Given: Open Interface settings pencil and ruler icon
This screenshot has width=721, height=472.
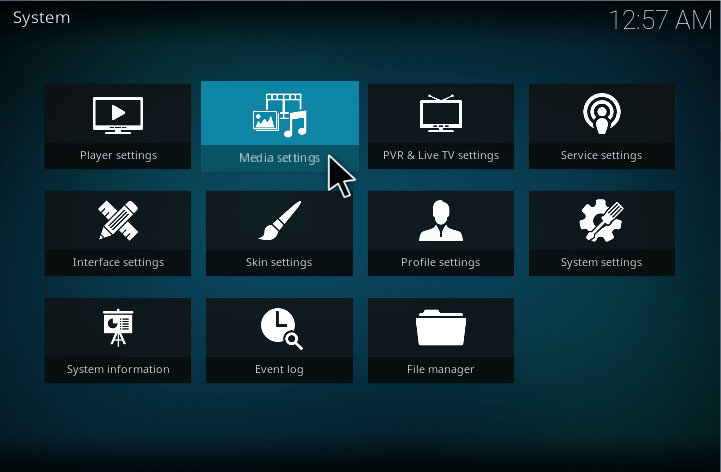Looking at the screenshot, I should (118, 220).
